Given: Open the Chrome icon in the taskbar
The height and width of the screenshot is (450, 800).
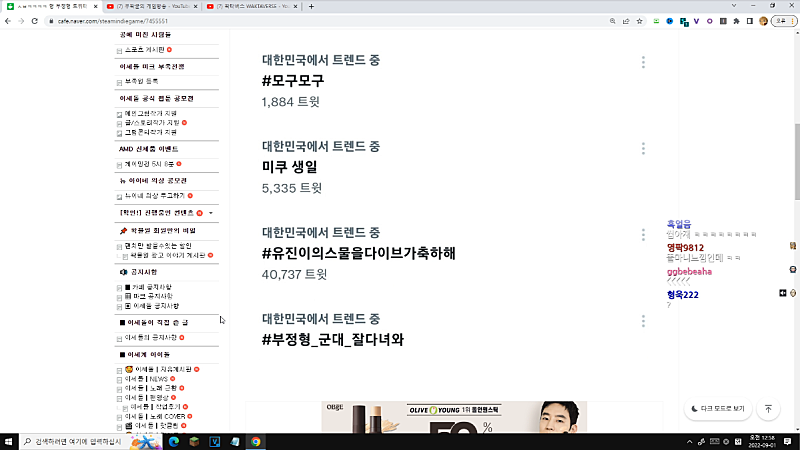Looking at the screenshot, I should (x=256, y=441).
